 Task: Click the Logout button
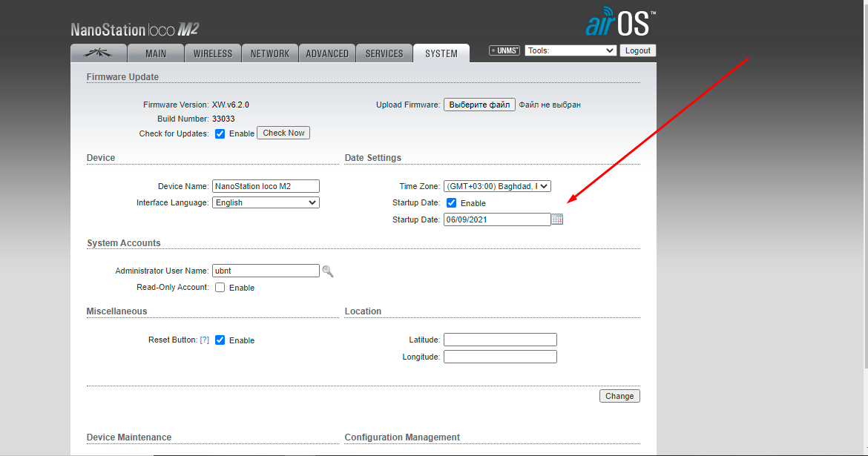tap(638, 50)
